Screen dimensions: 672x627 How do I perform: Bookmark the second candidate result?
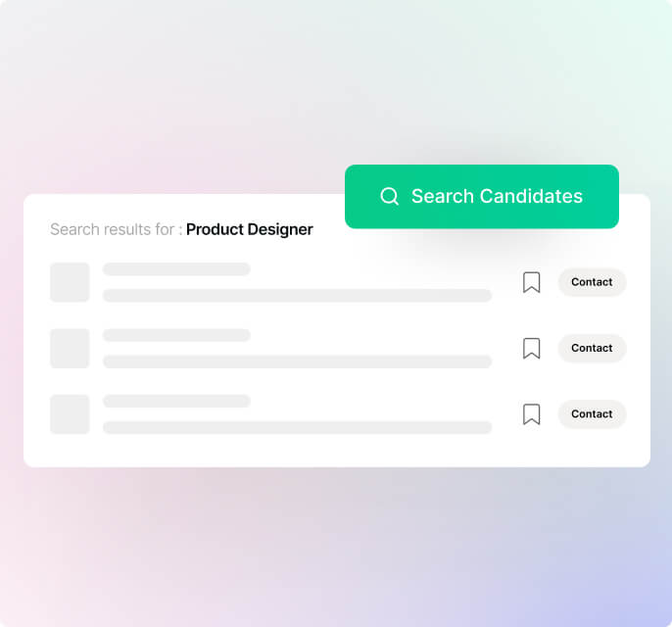pos(531,348)
